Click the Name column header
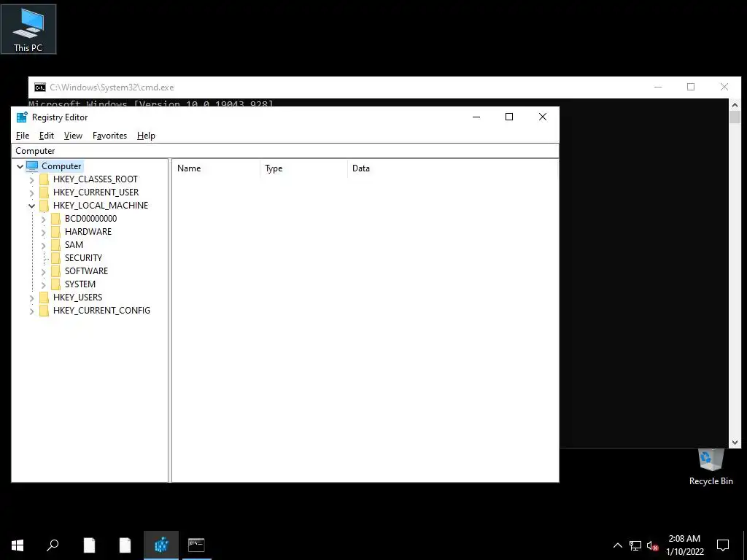Viewport: 747px width, 560px height. [216, 168]
